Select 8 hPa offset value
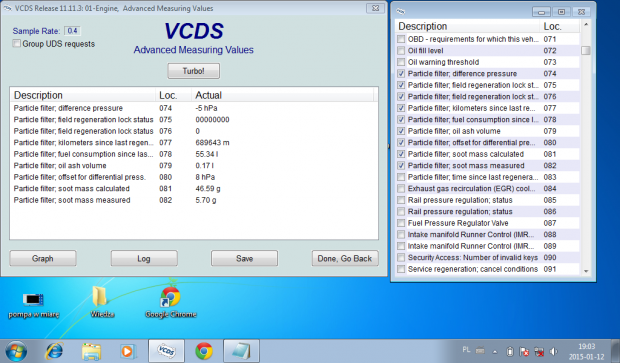Image resolution: width=620 pixels, height=363 pixels. (x=205, y=177)
